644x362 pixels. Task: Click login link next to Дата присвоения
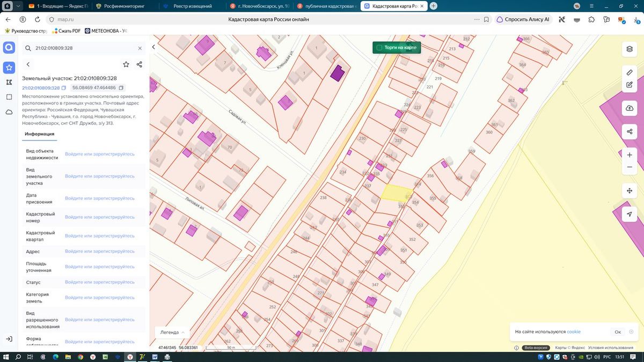pos(100,198)
